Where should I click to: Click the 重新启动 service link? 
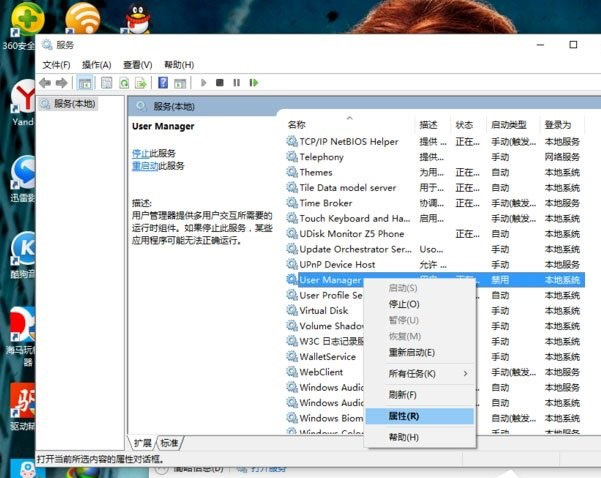click(143, 166)
